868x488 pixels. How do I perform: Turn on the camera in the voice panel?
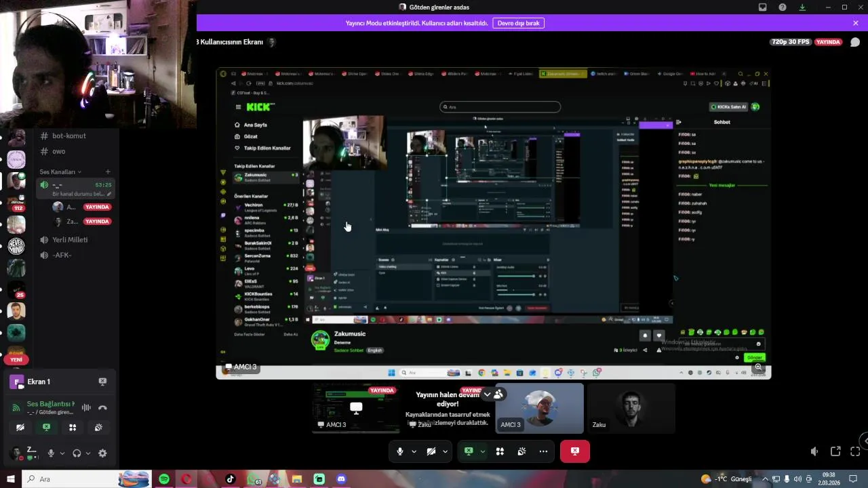coord(20,428)
